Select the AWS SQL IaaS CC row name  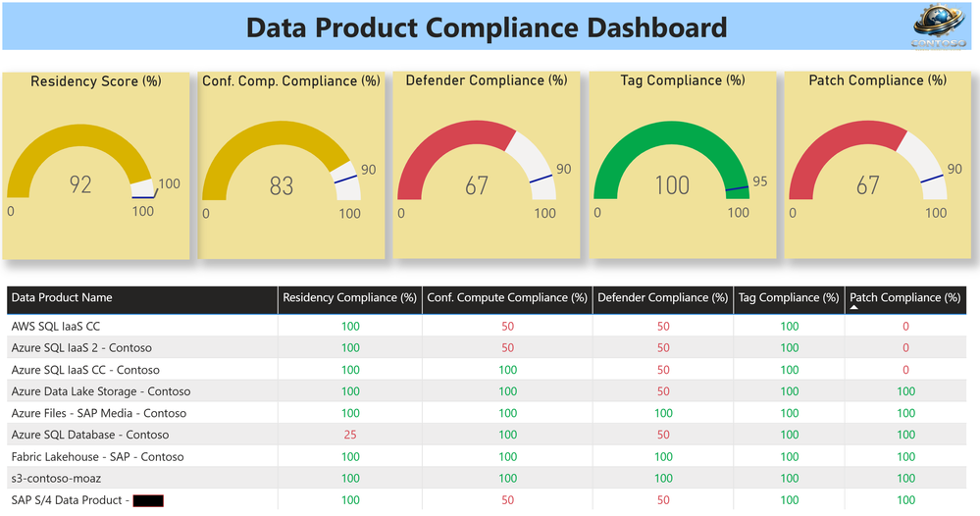coord(56,326)
